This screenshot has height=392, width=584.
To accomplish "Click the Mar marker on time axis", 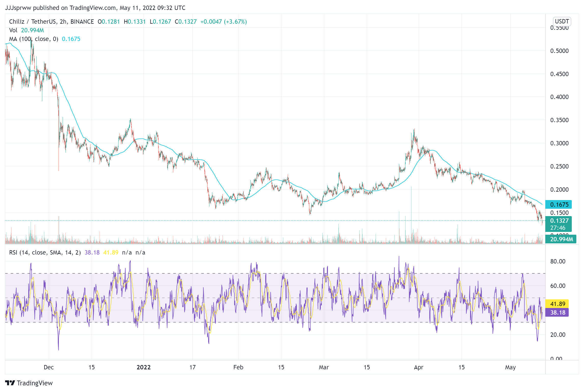I will coord(324,367).
